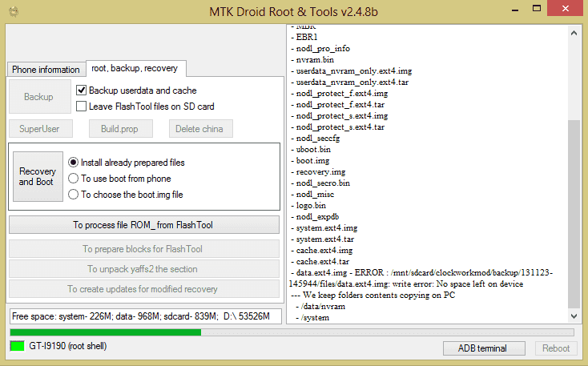Select Install already prepared files option

(73, 163)
